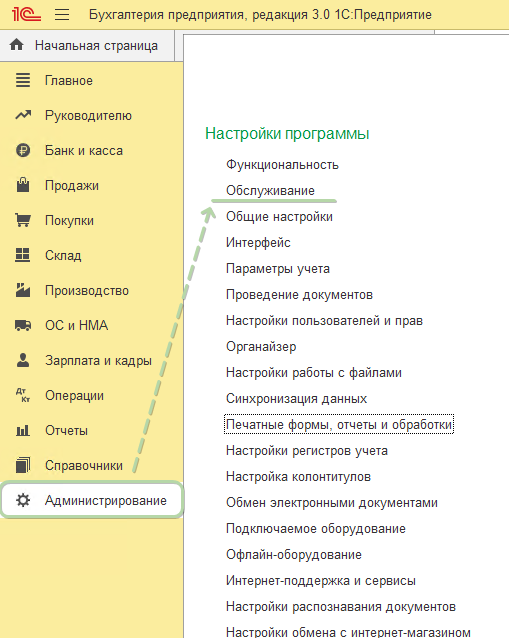Open the Банк и касса section
The height and width of the screenshot is (638, 509).
[84, 151]
